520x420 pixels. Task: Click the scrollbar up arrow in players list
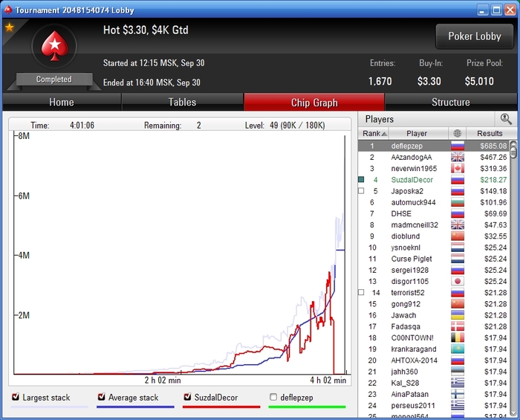click(513, 144)
